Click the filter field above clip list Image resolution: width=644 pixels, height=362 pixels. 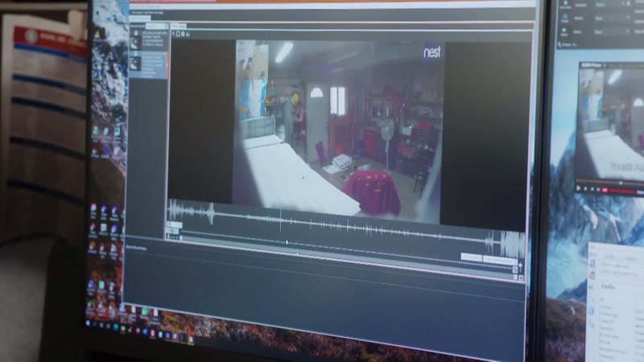coord(156,26)
